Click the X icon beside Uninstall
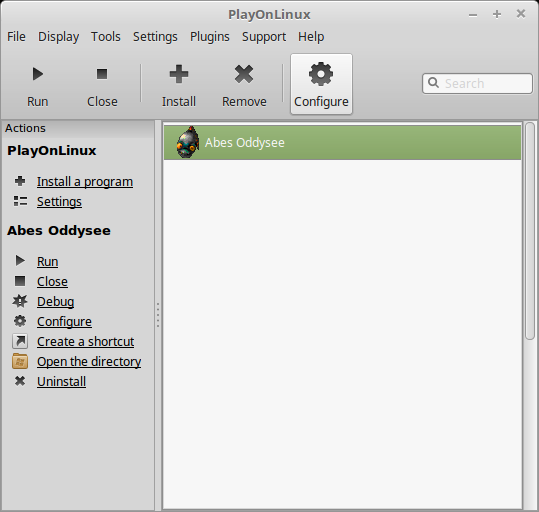 click(x=20, y=381)
